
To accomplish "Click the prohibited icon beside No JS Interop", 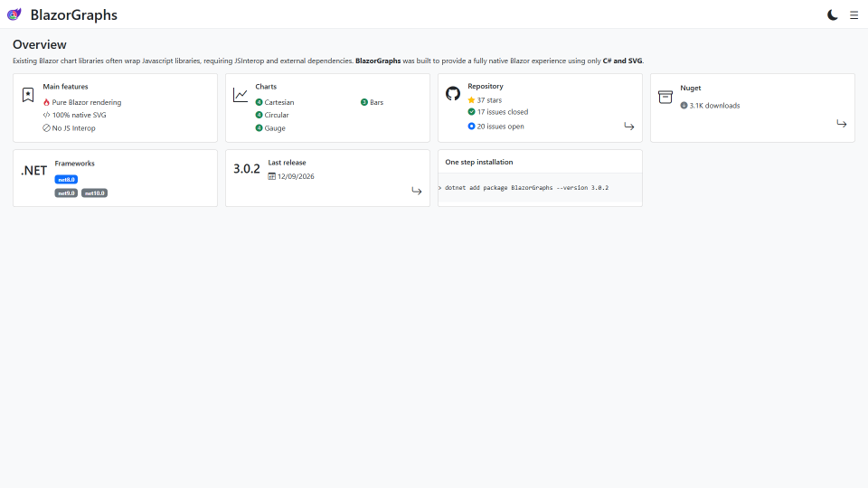I will point(46,127).
